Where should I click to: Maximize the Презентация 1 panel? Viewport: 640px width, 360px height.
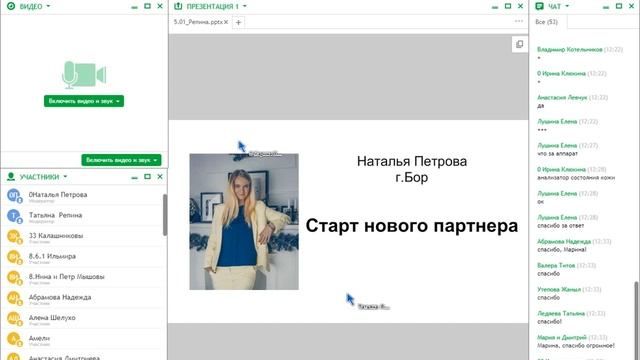(508, 6)
